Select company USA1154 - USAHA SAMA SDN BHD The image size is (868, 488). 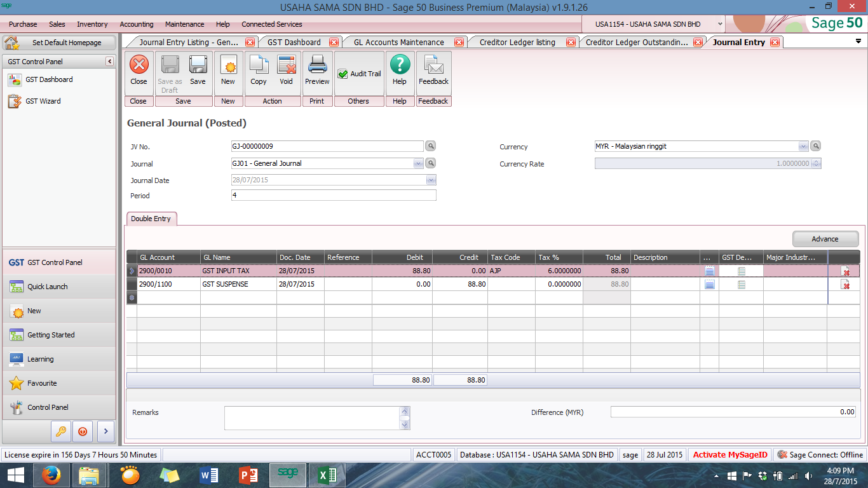point(652,24)
